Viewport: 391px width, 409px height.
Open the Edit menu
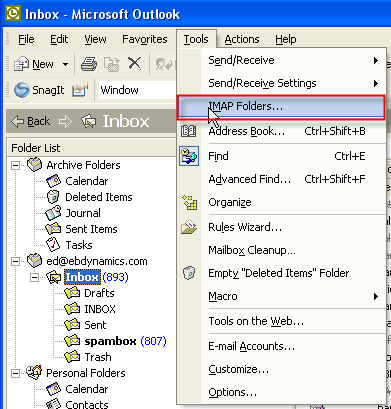coord(59,39)
